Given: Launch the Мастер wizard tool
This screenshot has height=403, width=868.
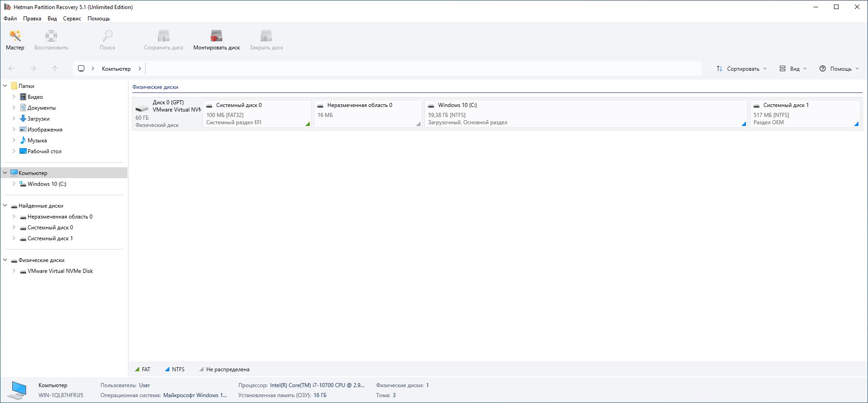Looking at the screenshot, I should pyautogui.click(x=15, y=36).
